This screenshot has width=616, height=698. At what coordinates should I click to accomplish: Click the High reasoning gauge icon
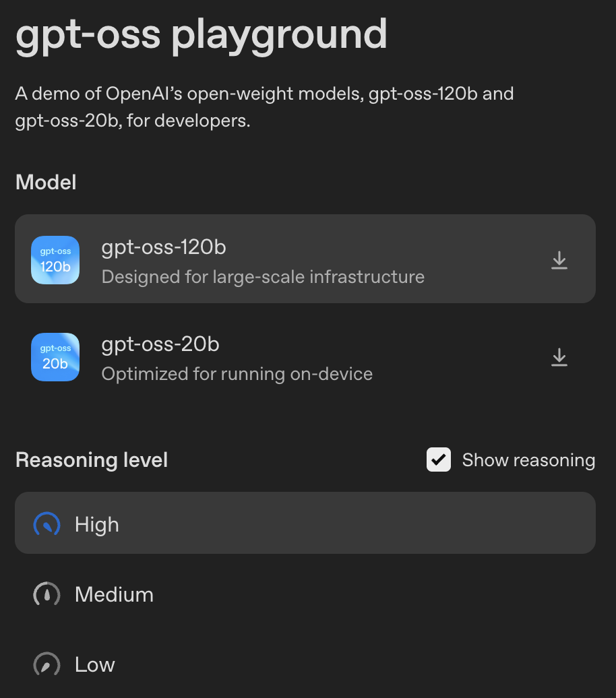[47, 524]
